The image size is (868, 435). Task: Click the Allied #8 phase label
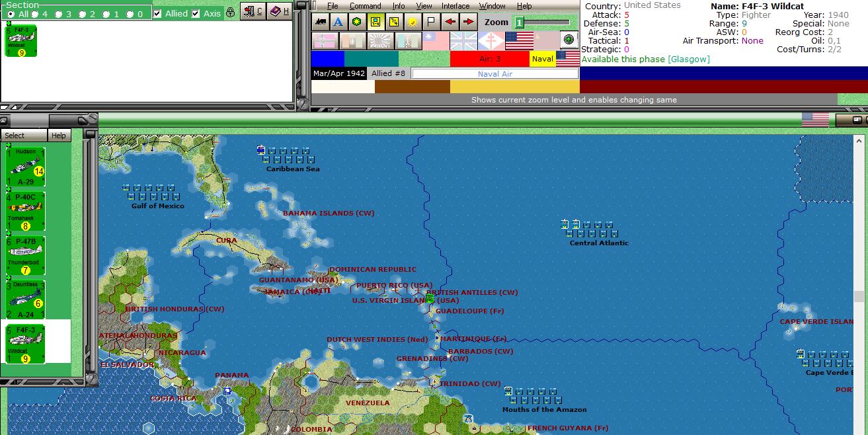point(388,73)
